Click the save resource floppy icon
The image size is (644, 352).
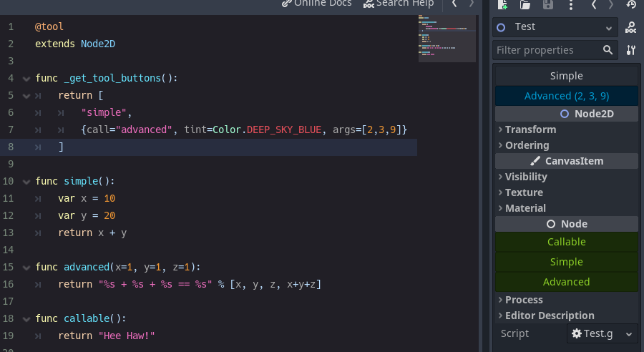(x=548, y=4)
